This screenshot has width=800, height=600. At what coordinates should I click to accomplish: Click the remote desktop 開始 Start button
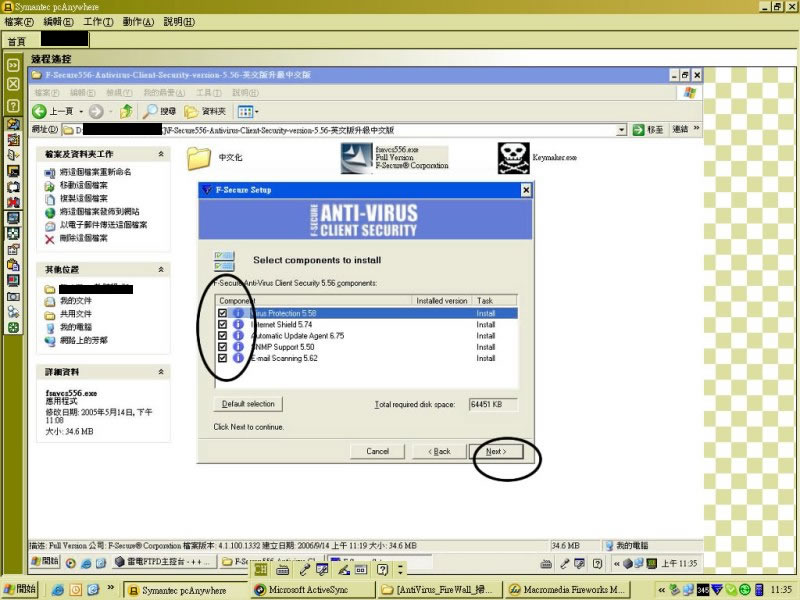click(x=45, y=561)
